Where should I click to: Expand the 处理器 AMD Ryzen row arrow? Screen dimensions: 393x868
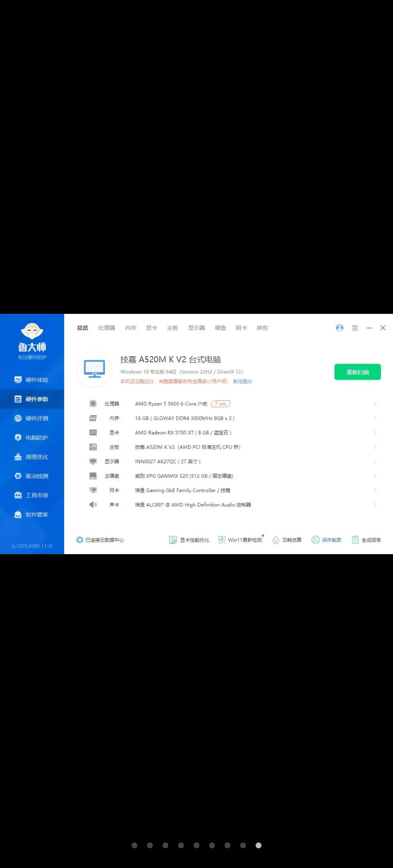coord(375,404)
